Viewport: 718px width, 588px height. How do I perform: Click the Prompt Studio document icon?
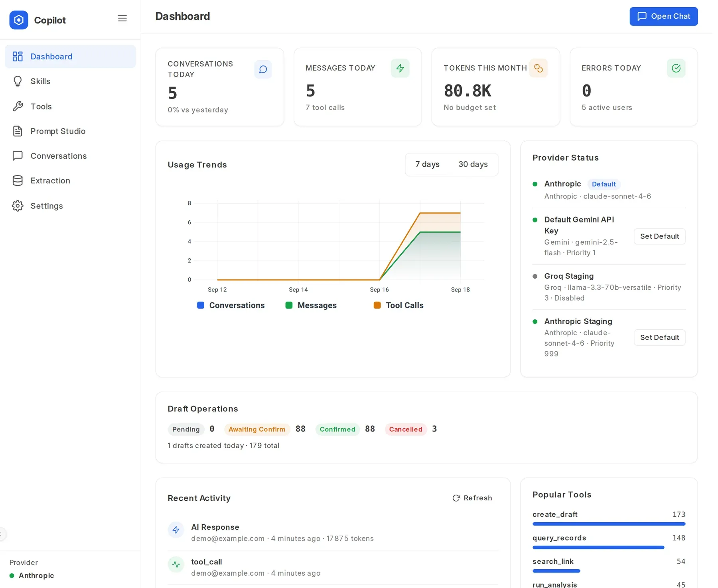click(18, 131)
